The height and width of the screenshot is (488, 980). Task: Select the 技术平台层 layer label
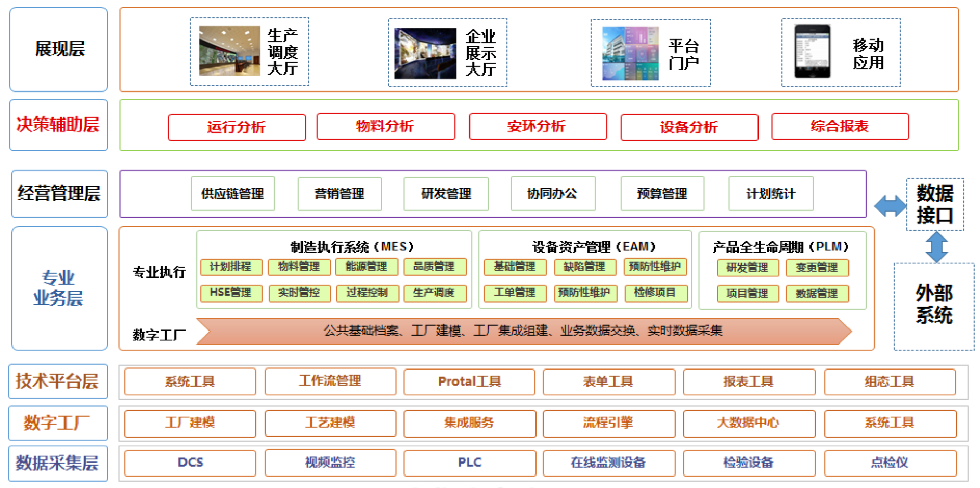pyautogui.click(x=58, y=381)
